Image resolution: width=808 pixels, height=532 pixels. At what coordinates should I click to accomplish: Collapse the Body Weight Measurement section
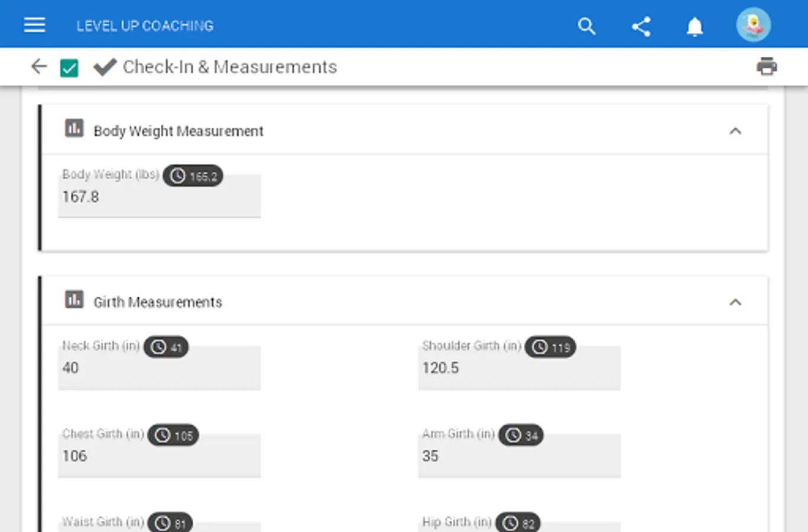pos(735,131)
